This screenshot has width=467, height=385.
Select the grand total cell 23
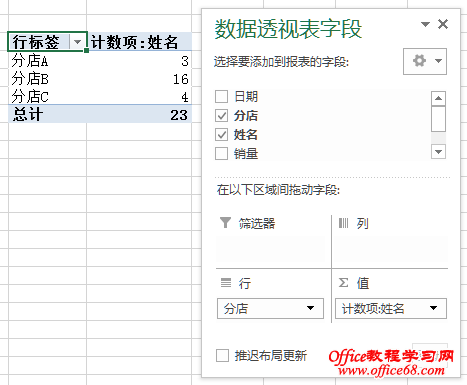(139, 114)
